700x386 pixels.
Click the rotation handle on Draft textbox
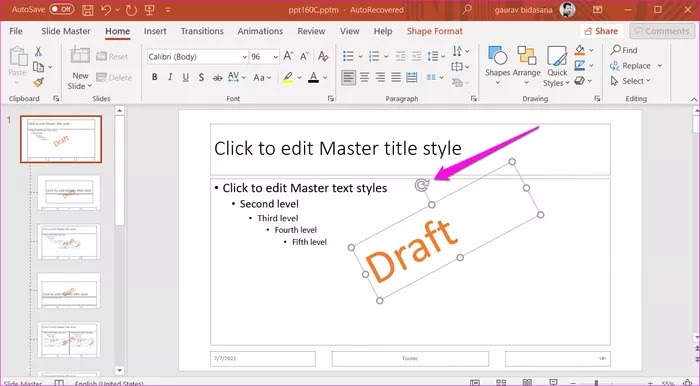pyautogui.click(x=421, y=185)
